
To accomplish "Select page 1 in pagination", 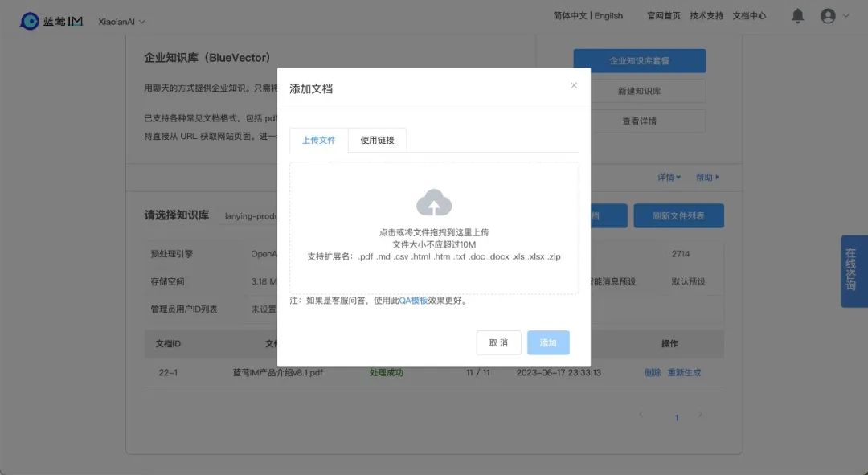I will pyautogui.click(x=677, y=418).
